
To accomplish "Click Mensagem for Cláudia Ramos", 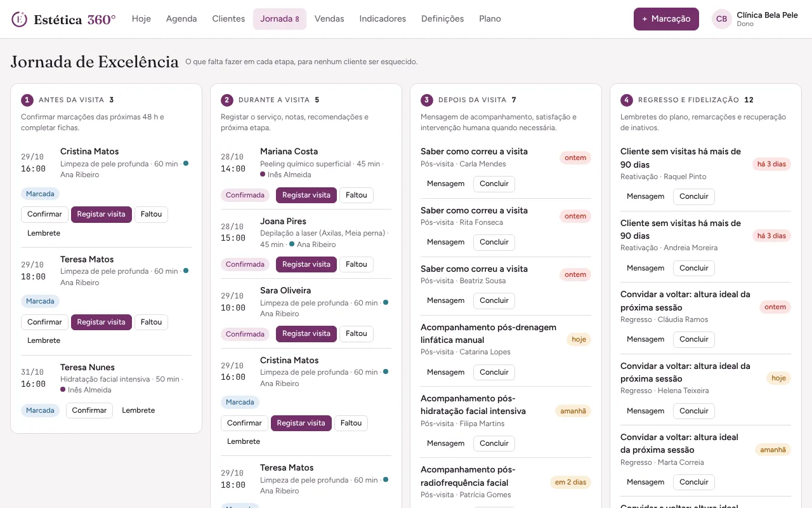I will click(645, 340).
